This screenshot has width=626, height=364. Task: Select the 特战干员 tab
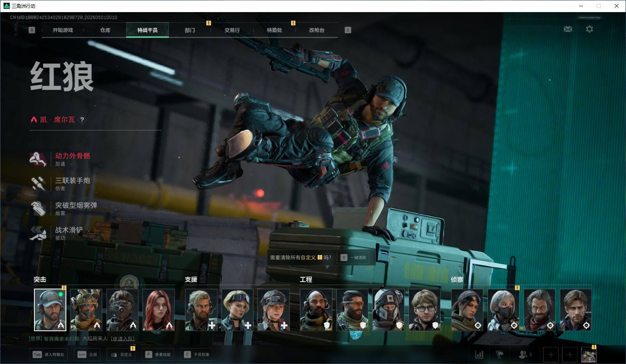click(147, 30)
